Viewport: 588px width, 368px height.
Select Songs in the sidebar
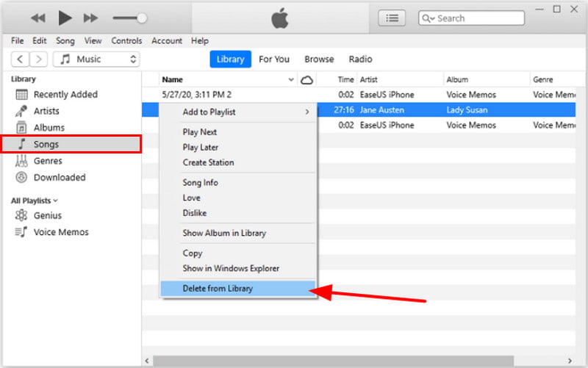point(71,144)
